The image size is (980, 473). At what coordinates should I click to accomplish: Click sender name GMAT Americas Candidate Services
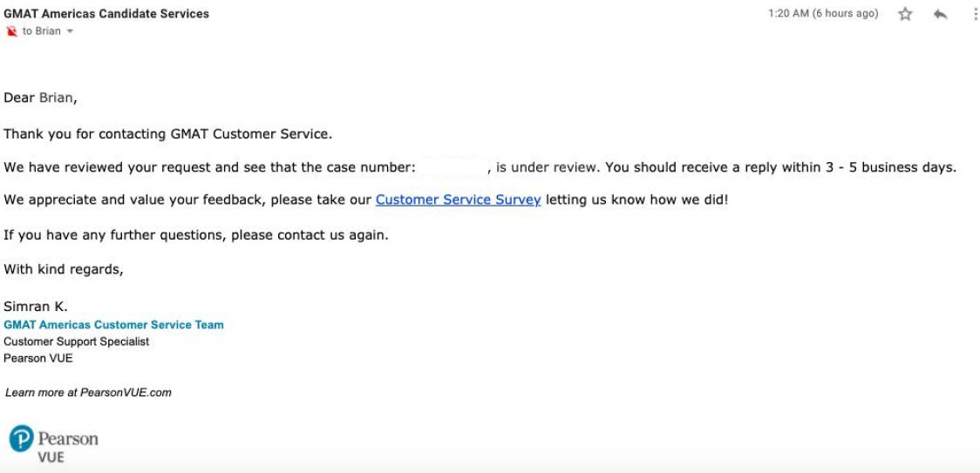click(106, 14)
